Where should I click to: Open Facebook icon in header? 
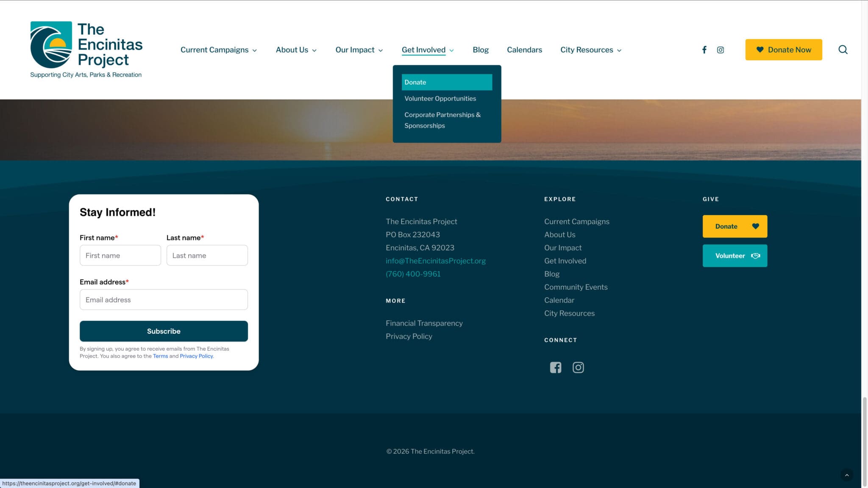click(x=704, y=50)
